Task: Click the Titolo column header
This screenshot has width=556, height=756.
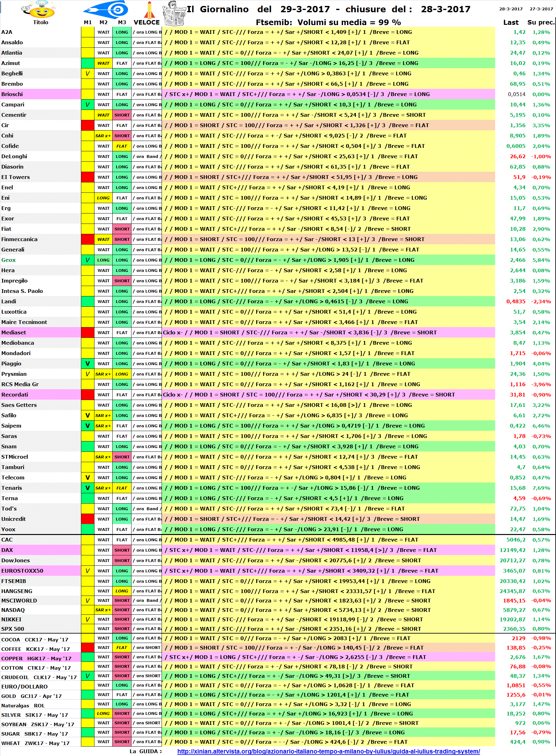Action: (x=40, y=22)
